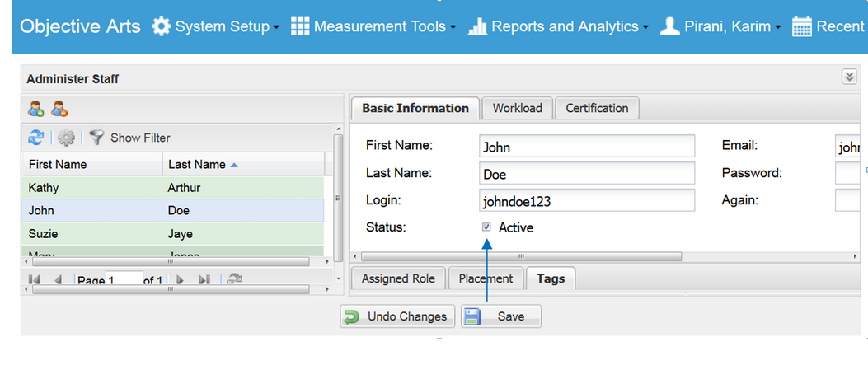Click the Last Name input field

(587, 172)
